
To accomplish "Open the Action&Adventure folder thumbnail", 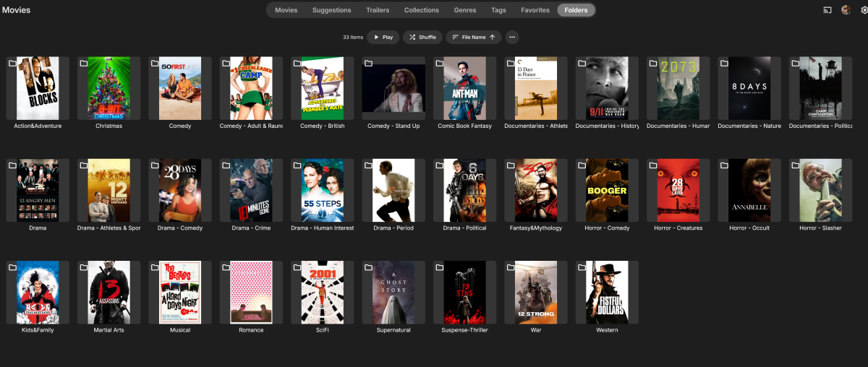I will coord(38,88).
